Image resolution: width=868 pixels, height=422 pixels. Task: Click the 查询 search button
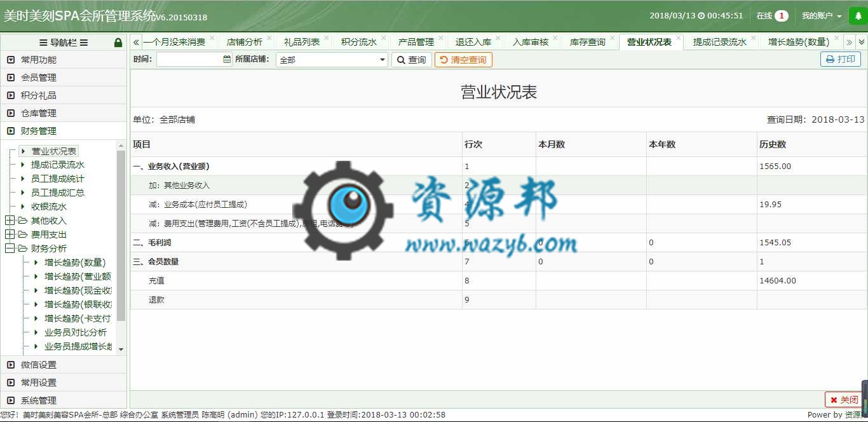click(x=412, y=60)
